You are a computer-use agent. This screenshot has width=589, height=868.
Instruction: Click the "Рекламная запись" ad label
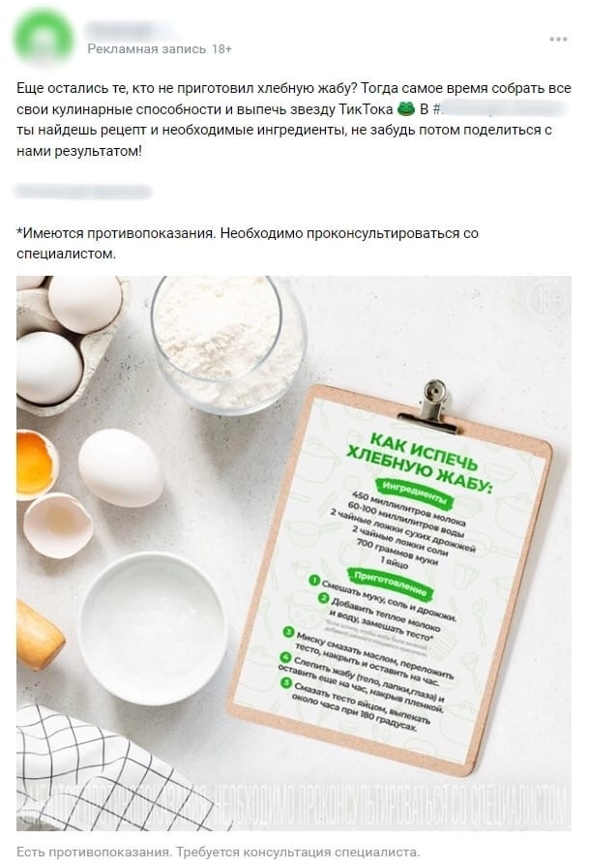147,49
